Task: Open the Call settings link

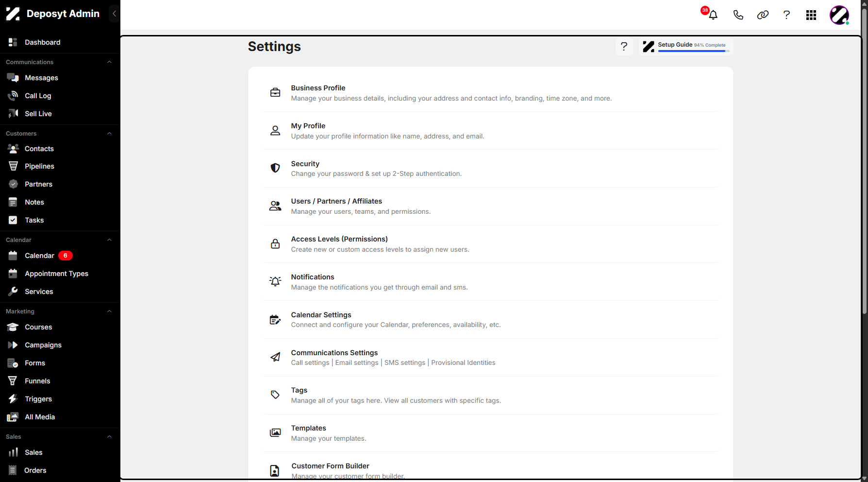Action: tap(310, 362)
